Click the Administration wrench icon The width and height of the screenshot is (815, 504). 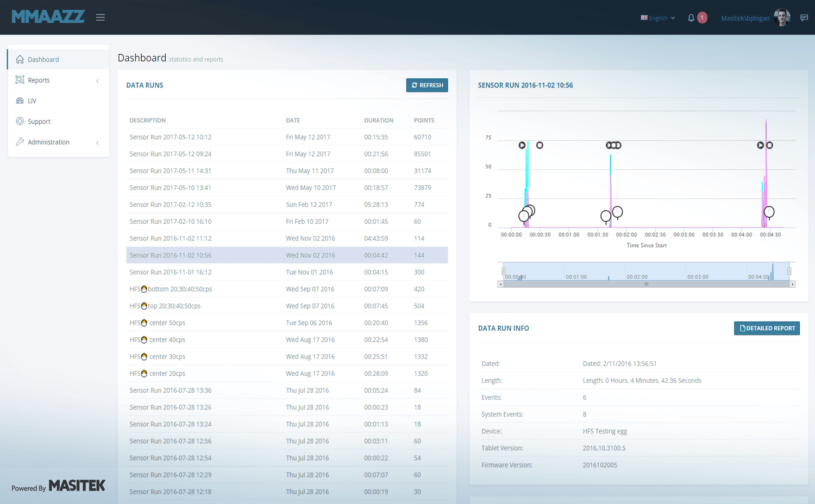20,142
